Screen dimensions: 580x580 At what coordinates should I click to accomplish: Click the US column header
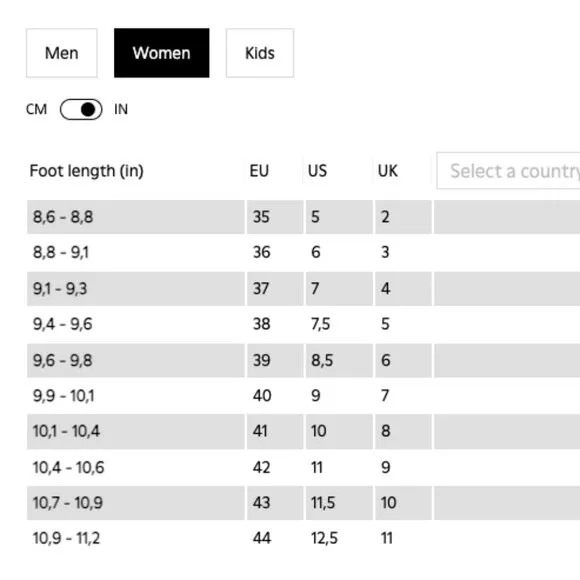(317, 171)
